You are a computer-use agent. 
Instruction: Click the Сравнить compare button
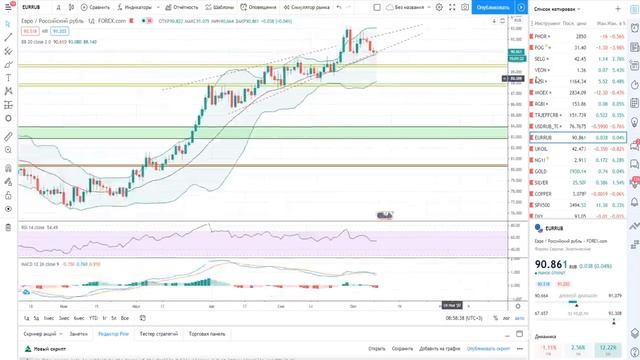[95, 7]
